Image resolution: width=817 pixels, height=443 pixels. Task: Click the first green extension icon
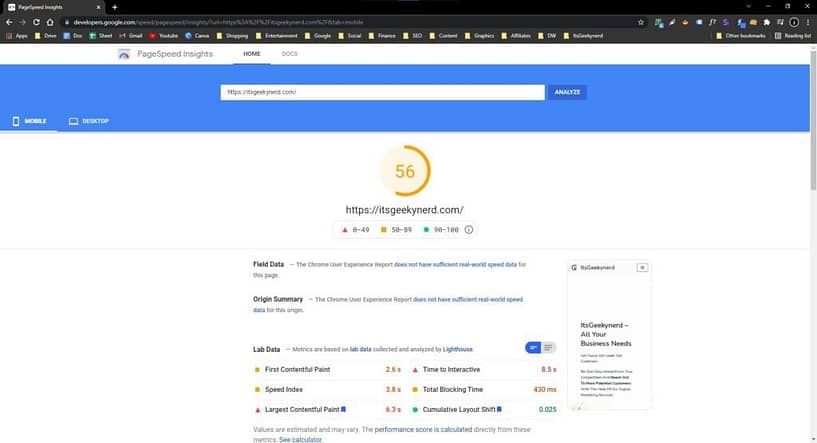tap(659, 22)
